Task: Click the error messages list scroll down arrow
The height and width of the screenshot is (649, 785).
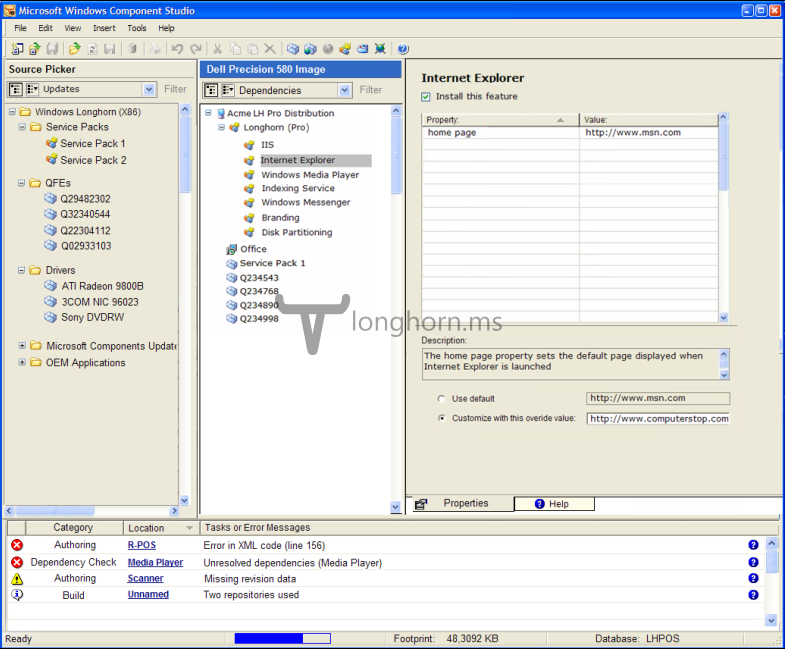Action: [771, 620]
